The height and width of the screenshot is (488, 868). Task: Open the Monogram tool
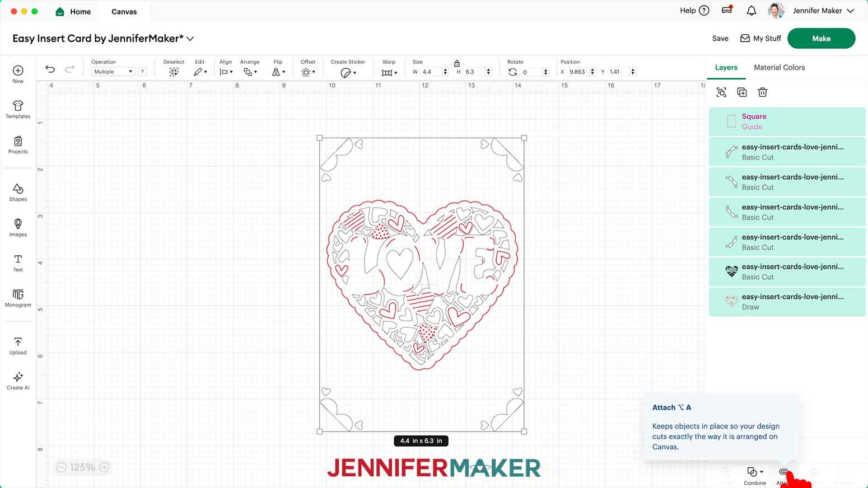[18, 298]
